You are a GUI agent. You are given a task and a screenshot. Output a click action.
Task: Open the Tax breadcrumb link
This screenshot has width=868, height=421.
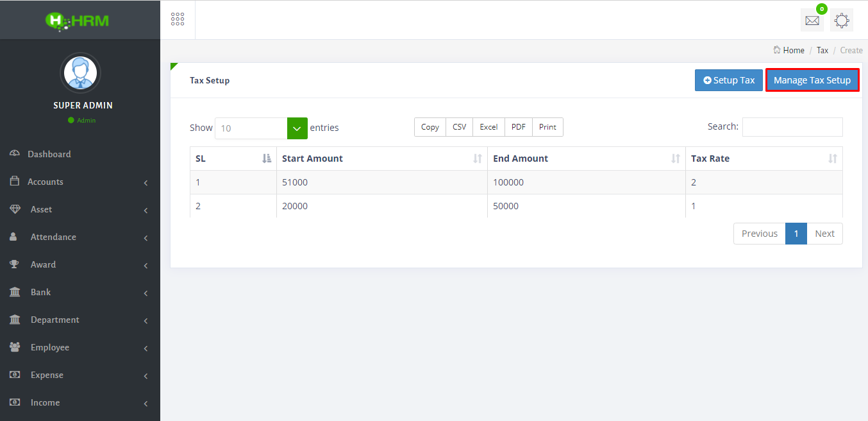[822, 49]
